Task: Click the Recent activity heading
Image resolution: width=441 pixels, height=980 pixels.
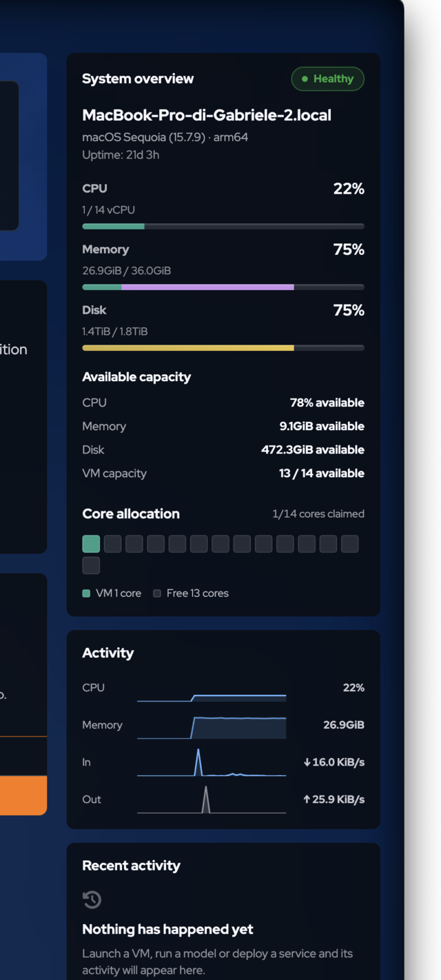Action: [131, 866]
